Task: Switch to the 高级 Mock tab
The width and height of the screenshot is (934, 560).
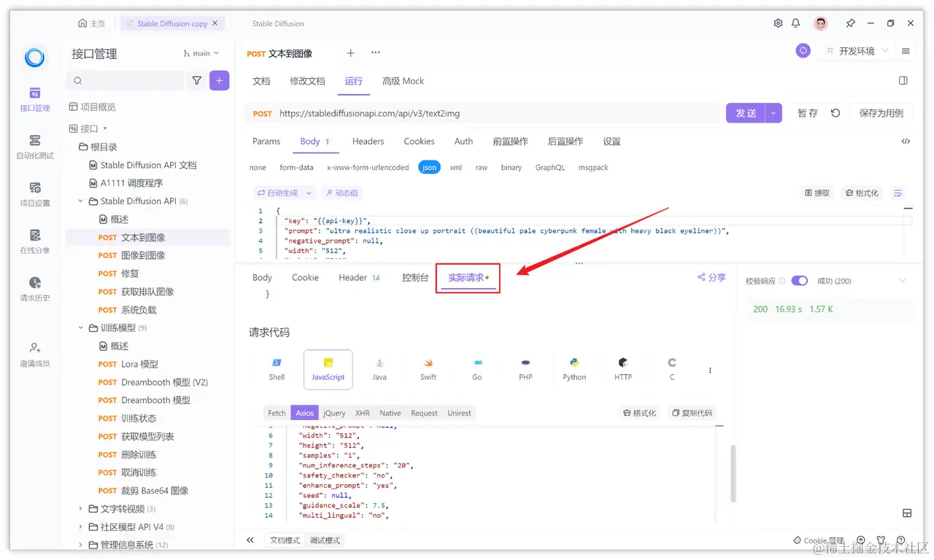Action: [x=403, y=81]
